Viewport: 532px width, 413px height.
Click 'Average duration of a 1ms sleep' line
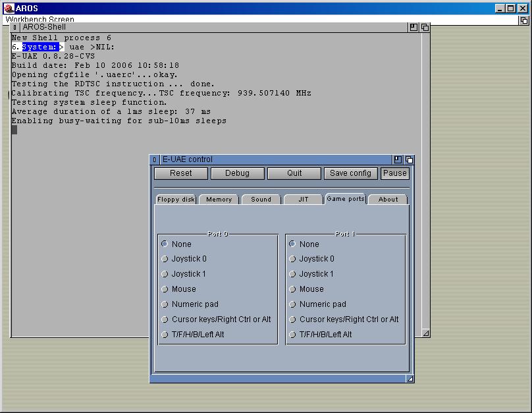[111, 112]
